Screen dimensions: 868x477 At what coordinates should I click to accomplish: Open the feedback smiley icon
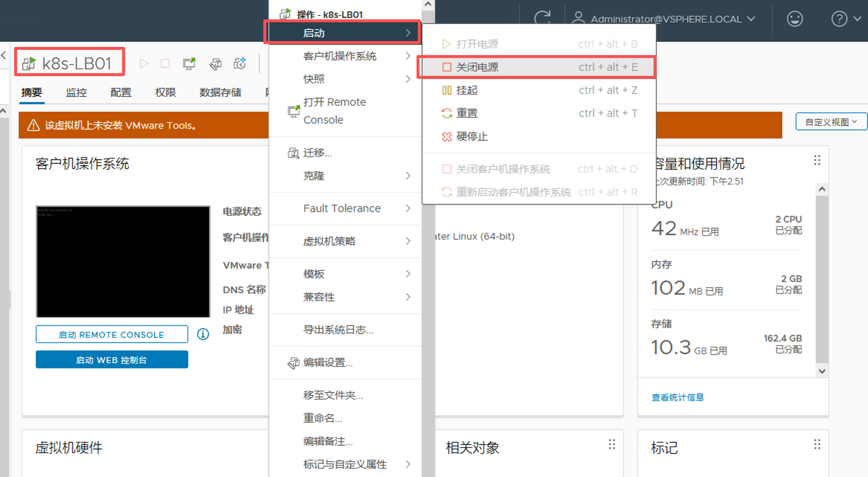[x=795, y=19]
